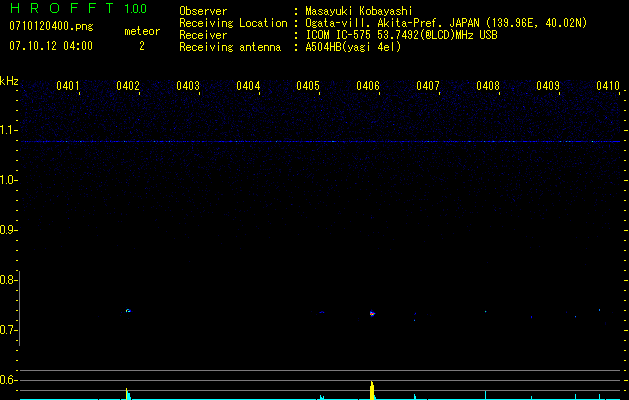Click the date 07.10.12 04:00
This screenshot has height=400, width=629.
point(50,46)
